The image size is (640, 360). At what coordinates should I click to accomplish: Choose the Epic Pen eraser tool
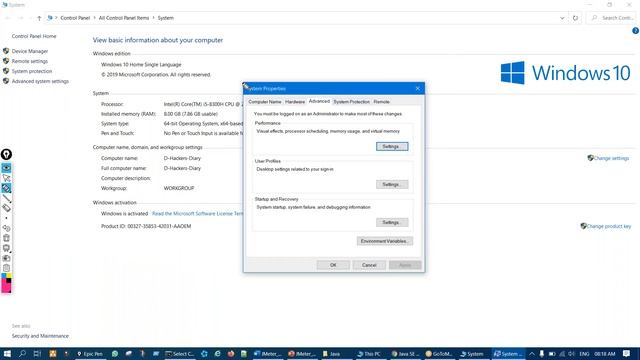[6, 208]
